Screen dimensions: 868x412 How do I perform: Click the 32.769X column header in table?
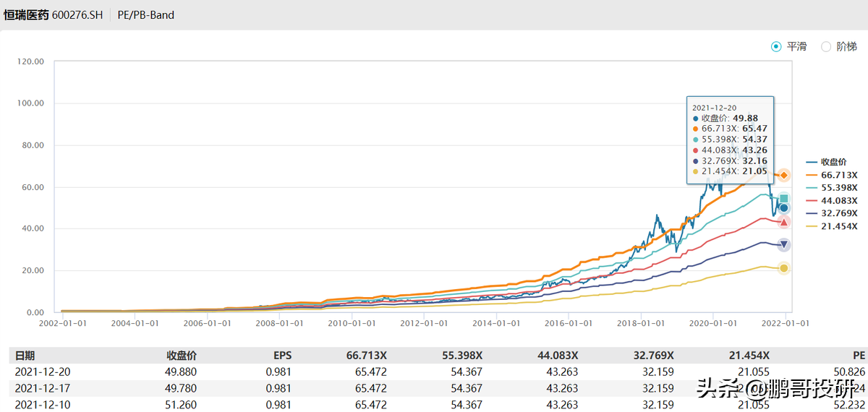[653, 356]
